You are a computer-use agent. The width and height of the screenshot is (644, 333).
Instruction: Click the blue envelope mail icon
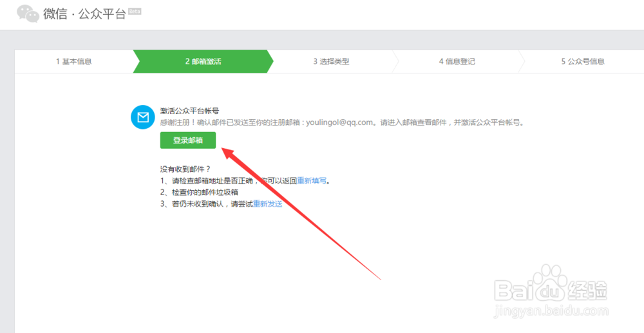click(142, 117)
